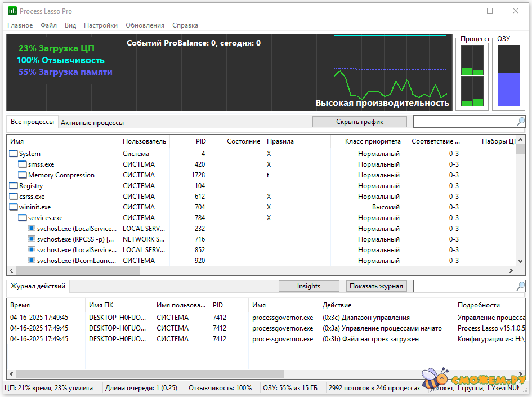Click icon of svchost.exe (RPCSS -p)
The height and width of the screenshot is (397, 532).
tap(32, 239)
